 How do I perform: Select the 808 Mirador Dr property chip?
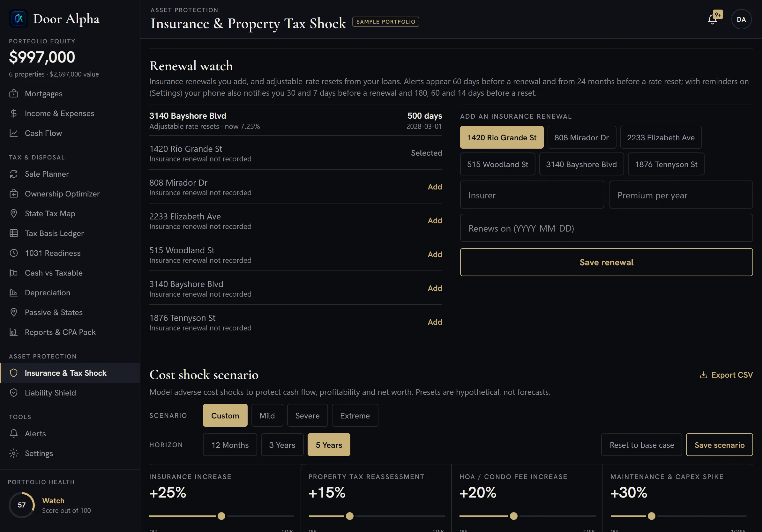pos(581,137)
